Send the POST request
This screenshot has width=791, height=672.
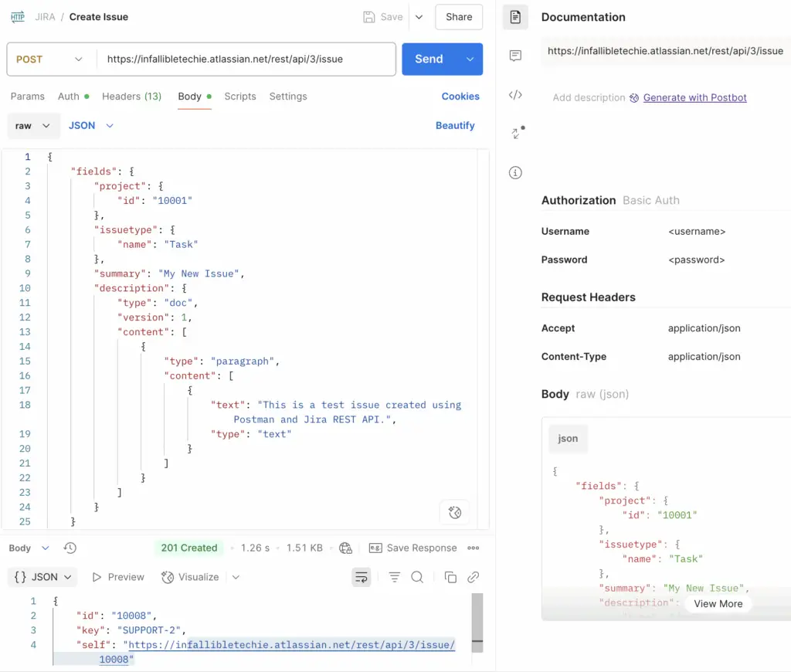pyautogui.click(x=429, y=59)
